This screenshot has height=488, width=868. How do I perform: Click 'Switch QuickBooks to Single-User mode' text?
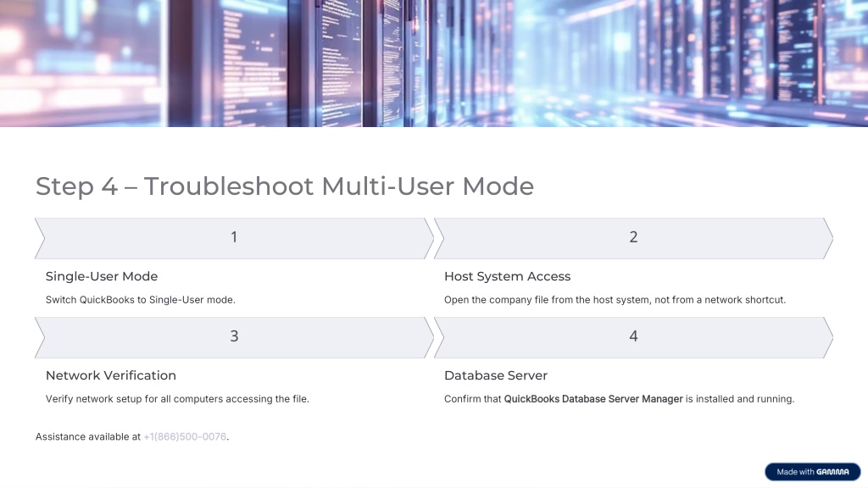pyautogui.click(x=140, y=300)
